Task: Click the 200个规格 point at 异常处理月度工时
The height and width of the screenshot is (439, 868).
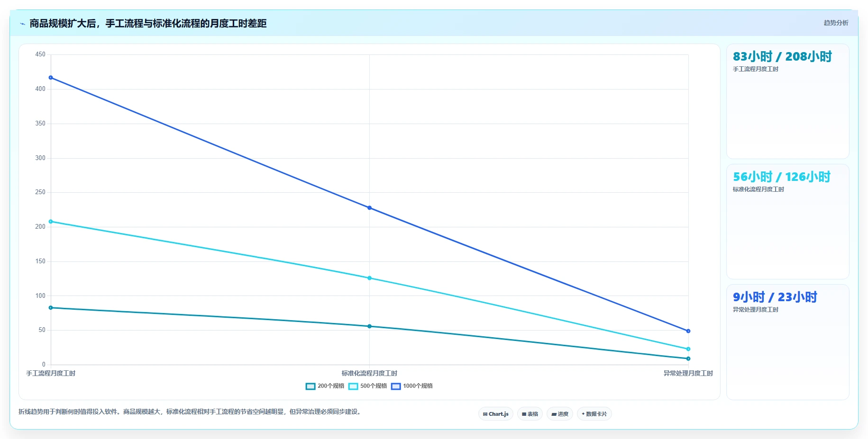Action: point(688,358)
